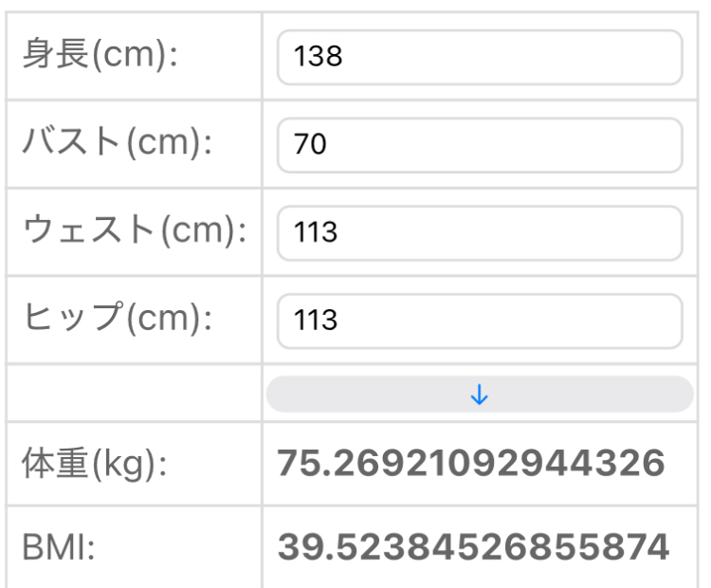The width and height of the screenshot is (711, 588).
Task: Select the calculated weight result 75.269…
Action: pyautogui.click(x=471, y=464)
